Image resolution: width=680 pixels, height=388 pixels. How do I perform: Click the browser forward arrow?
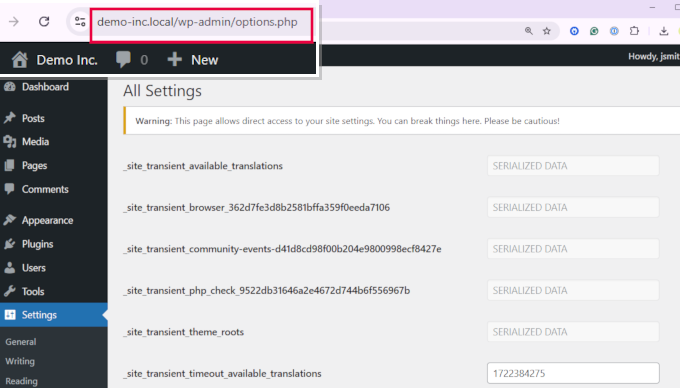[x=14, y=22]
